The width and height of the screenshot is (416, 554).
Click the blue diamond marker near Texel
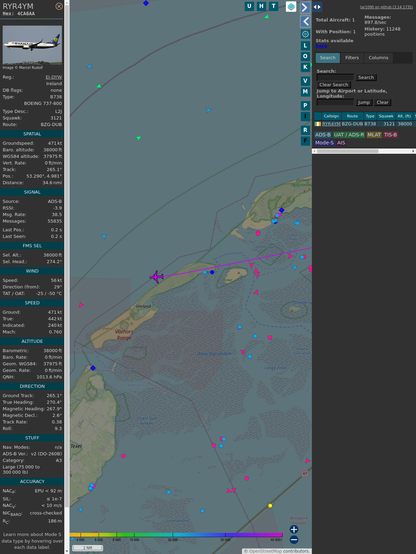click(x=93, y=368)
